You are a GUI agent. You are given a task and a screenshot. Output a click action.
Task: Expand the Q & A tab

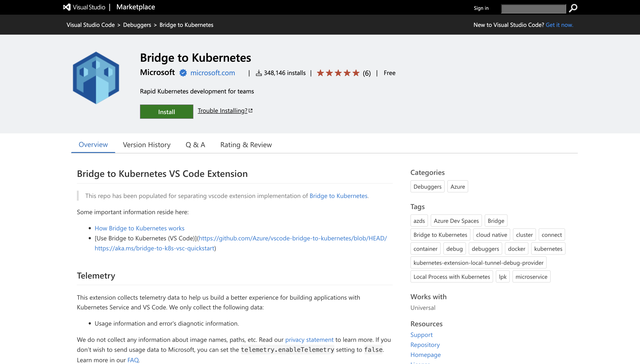(195, 144)
